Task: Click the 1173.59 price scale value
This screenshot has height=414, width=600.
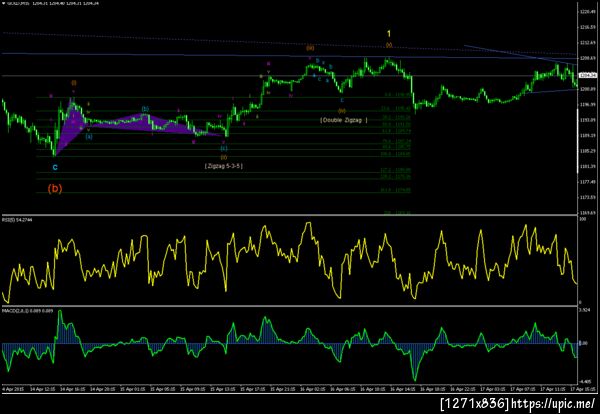Action: click(589, 197)
